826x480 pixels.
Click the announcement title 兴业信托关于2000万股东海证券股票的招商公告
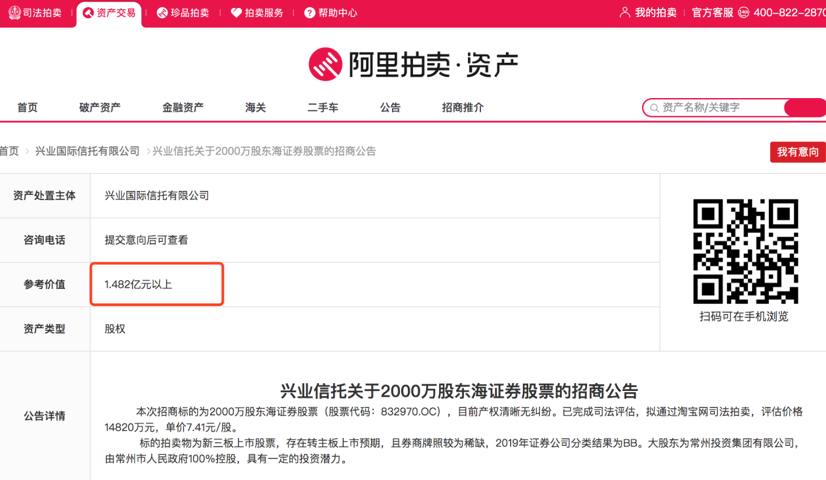pyautogui.click(x=459, y=391)
